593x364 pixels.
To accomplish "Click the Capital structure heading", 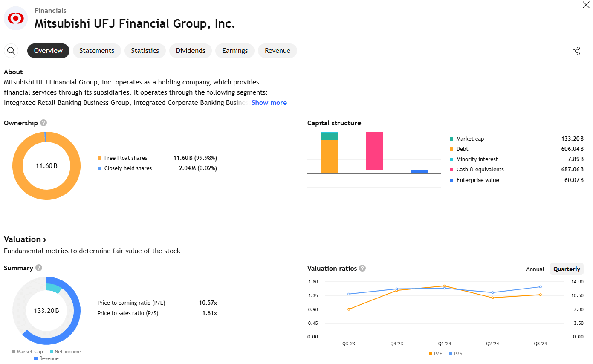I will pyautogui.click(x=334, y=123).
